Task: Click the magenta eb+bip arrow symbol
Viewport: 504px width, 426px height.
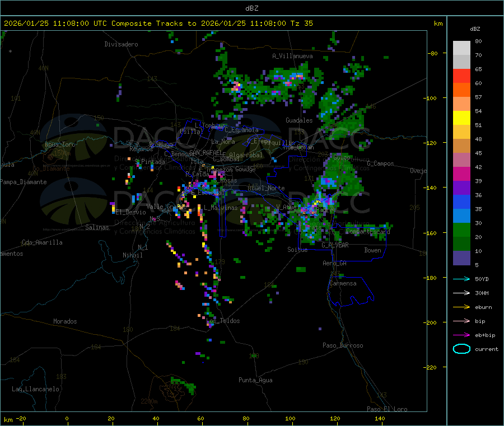Action: tap(461, 335)
